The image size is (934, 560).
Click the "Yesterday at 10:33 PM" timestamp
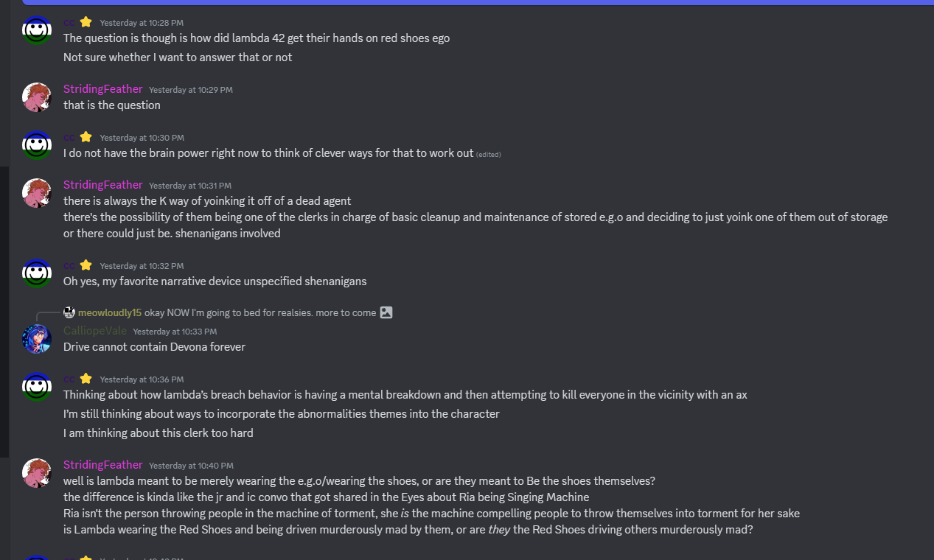(x=175, y=332)
